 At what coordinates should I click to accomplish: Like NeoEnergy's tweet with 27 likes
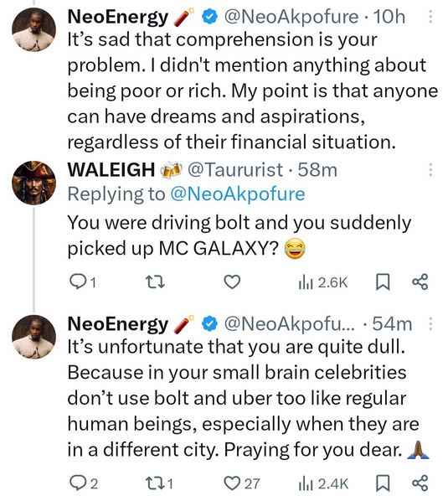point(242,483)
